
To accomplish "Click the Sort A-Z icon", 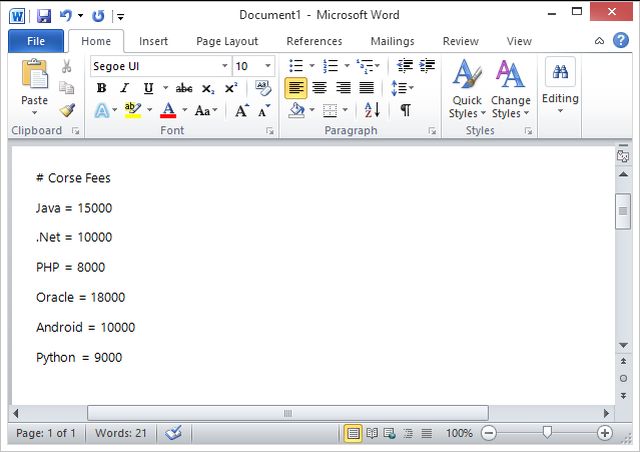I will 372,110.
